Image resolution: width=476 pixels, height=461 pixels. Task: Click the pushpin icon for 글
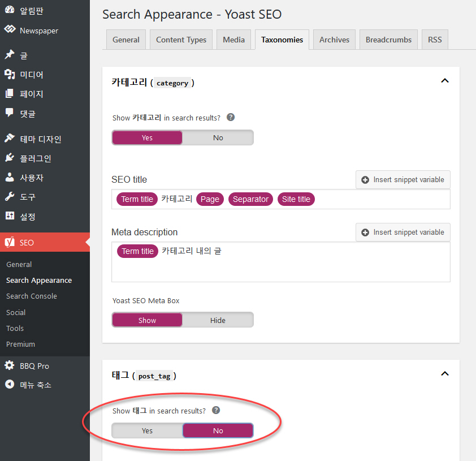[x=10, y=55]
